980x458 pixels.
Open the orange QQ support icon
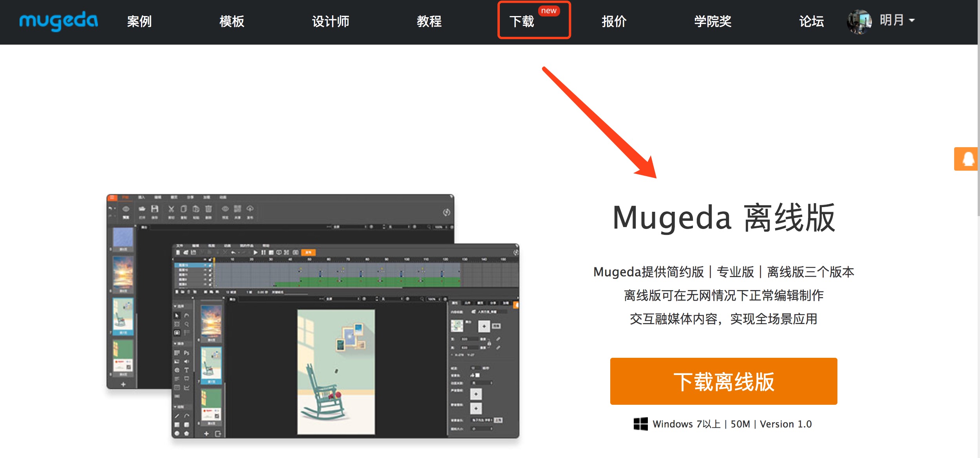point(966,159)
